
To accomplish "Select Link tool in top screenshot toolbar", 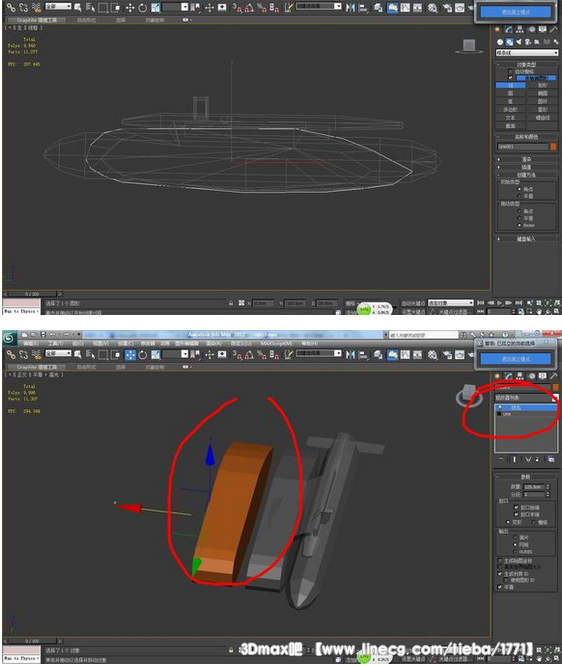I will point(11,7).
